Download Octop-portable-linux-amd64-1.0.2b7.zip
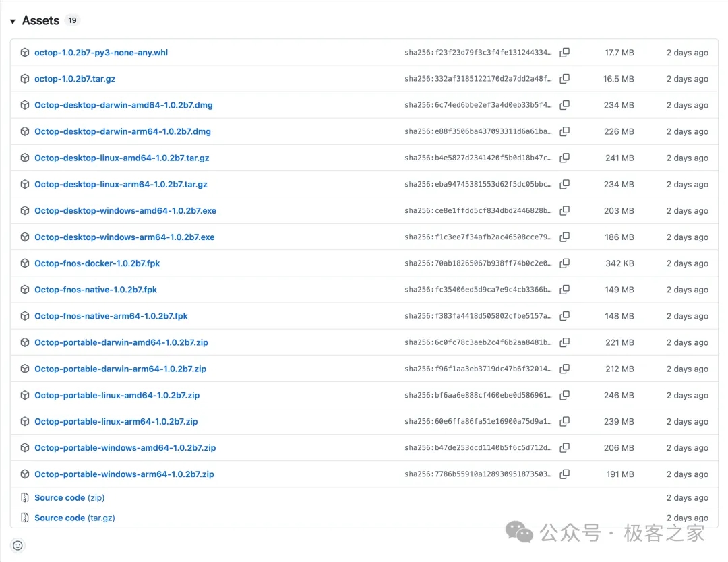 (117, 396)
